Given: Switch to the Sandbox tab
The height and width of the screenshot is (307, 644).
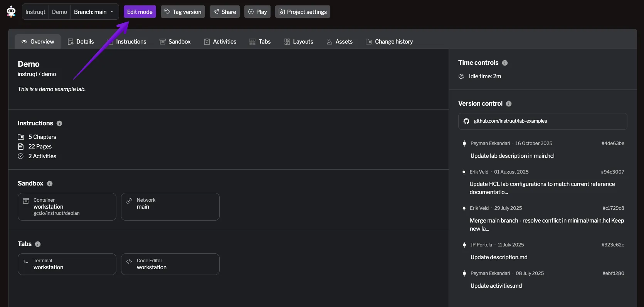Looking at the screenshot, I should click(175, 42).
